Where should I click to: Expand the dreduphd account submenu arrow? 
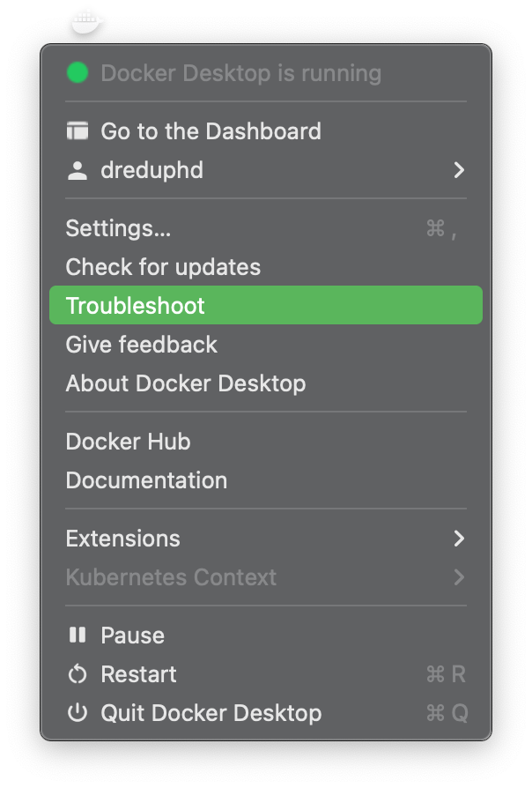pos(459,170)
